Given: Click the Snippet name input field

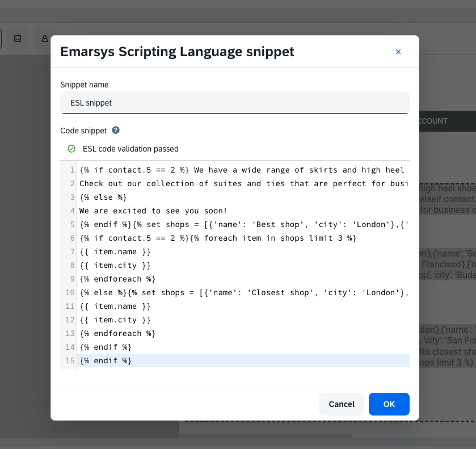Looking at the screenshot, I should 235,103.
